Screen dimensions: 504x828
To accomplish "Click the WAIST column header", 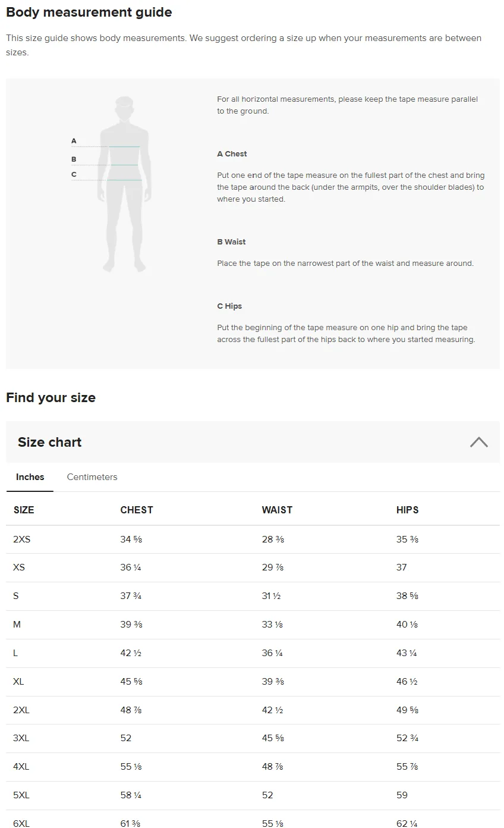I will tap(277, 510).
